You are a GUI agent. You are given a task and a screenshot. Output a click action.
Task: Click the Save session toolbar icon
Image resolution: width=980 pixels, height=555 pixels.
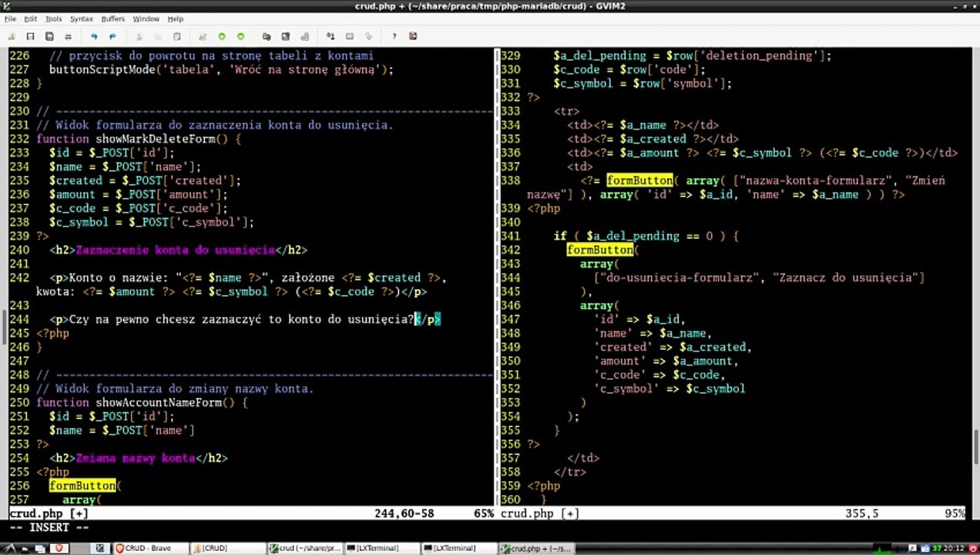(x=285, y=36)
